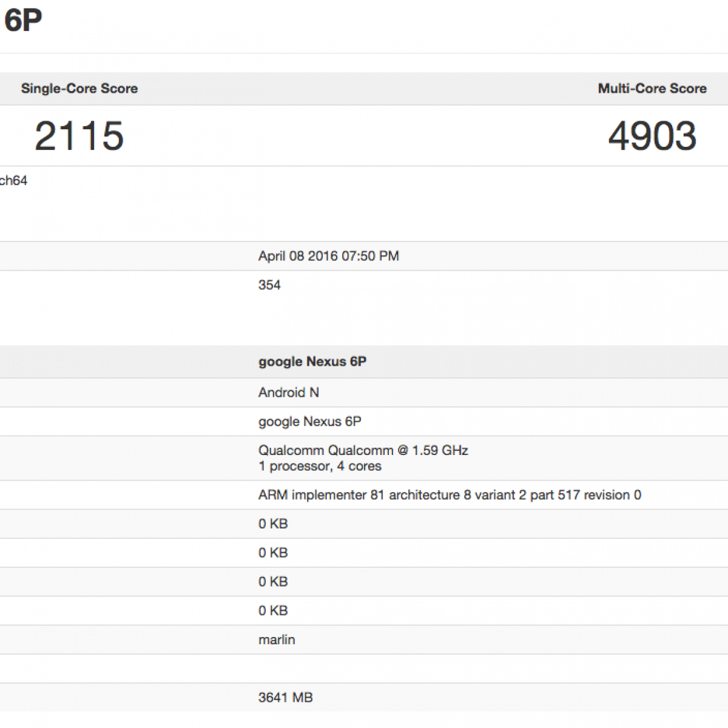Click the ARM implementer 81 processor ID
This screenshot has width=728, height=728.
tap(449, 495)
